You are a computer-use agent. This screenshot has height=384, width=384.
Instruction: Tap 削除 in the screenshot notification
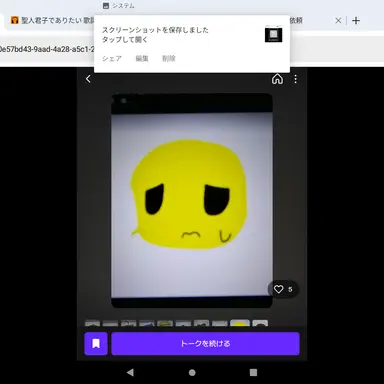[169, 59]
